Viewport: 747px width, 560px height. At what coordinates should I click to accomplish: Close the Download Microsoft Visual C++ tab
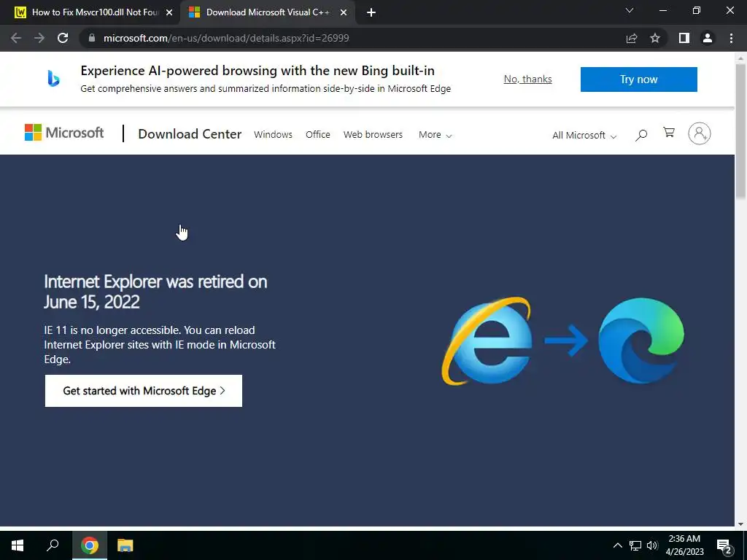(344, 12)
